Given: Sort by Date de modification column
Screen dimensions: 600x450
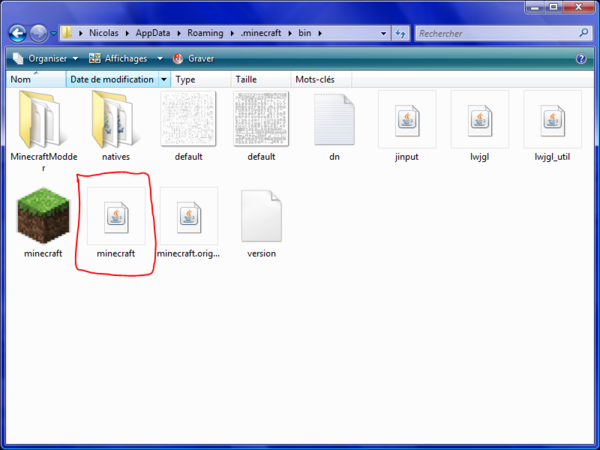Looking at the screenshot, I should coord(112,80).
